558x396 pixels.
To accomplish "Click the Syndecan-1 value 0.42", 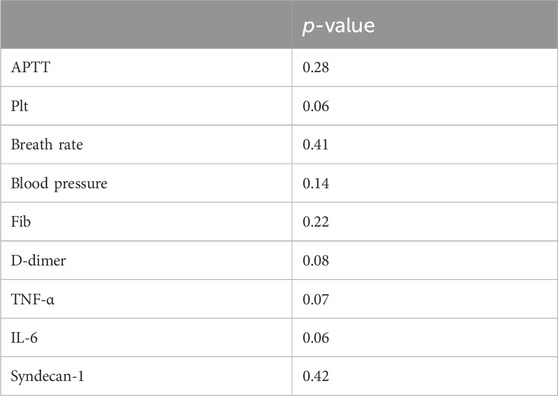I will click(316, 376).
